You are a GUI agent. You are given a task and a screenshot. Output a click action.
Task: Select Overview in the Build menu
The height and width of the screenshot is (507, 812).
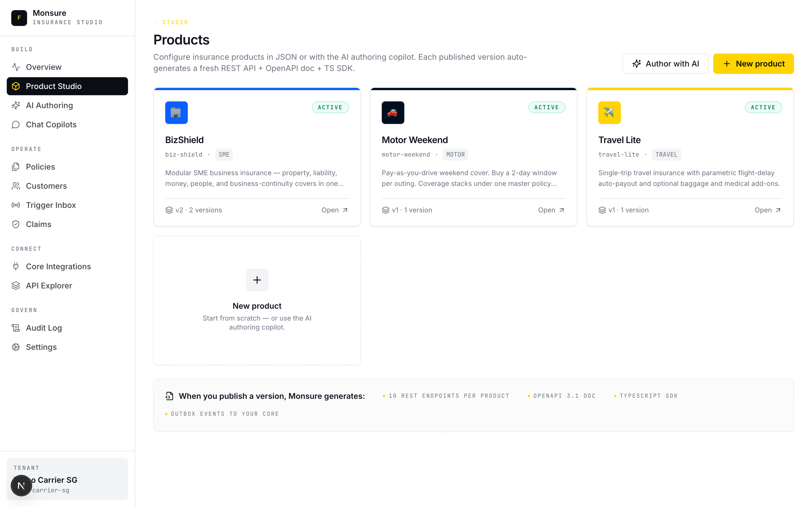44,67
